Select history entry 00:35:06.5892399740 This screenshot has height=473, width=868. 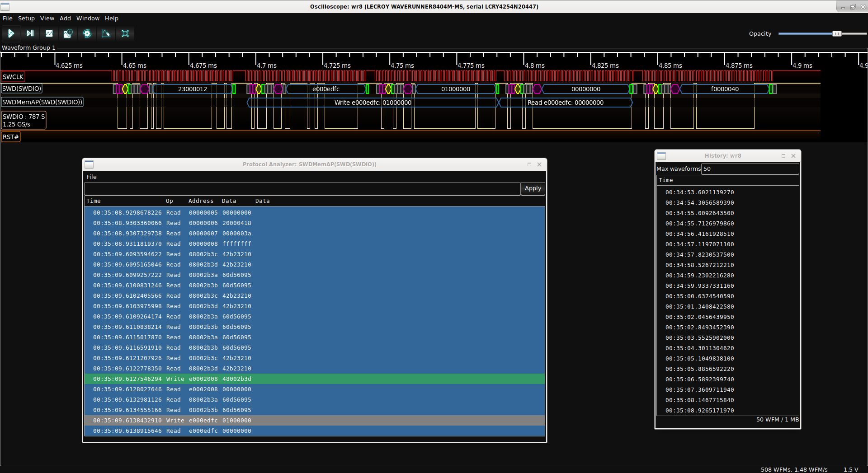pos(727,379)
